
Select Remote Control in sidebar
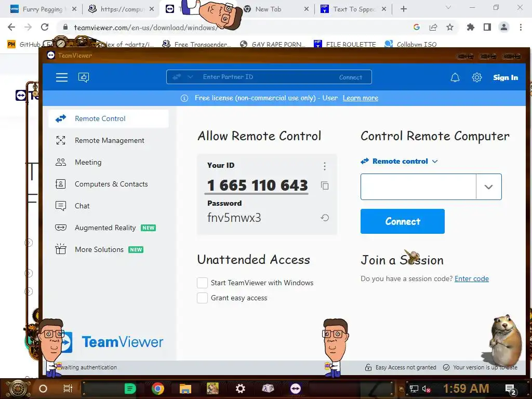tap(109, 119)
